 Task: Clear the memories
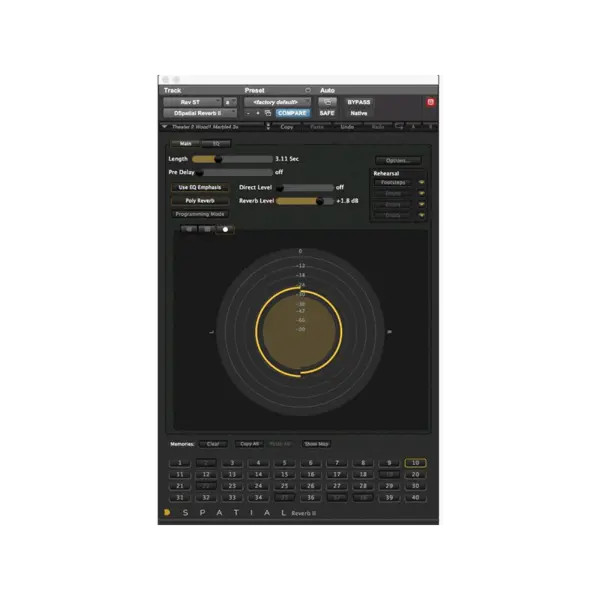[x=213, y=444]
